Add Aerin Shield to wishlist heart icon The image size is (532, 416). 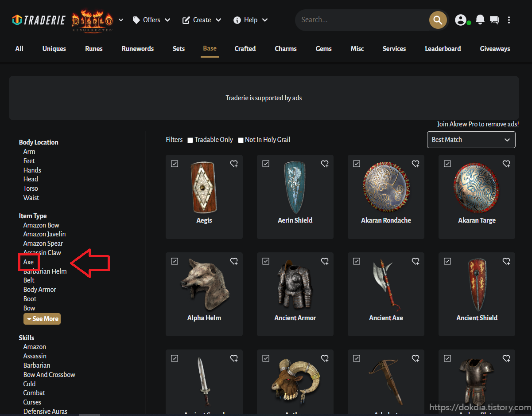[325, 164]
